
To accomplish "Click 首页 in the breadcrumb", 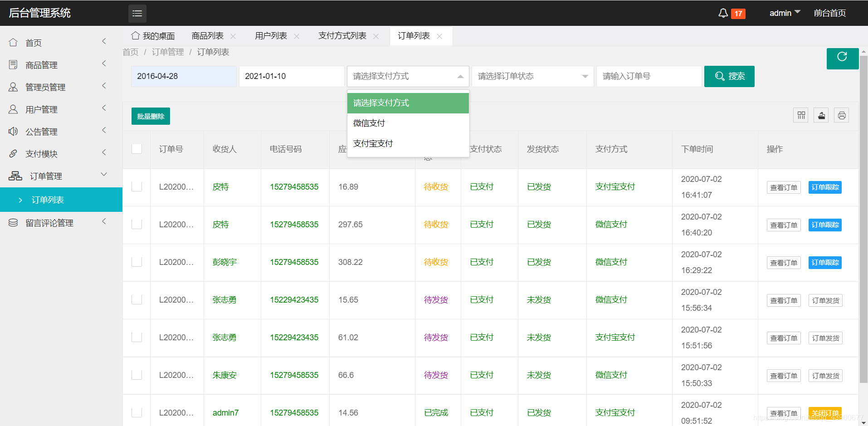I will click(x=131, y=52).
